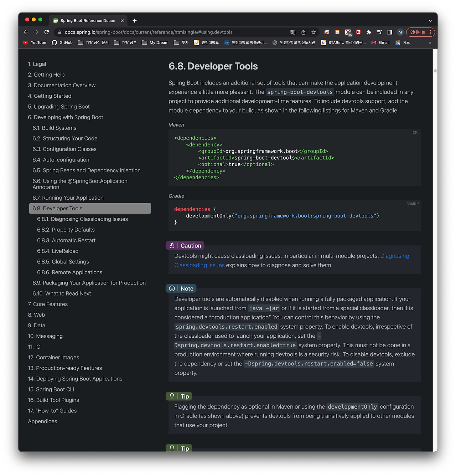Open the GitHub bookmark
456x476 pixels.
coord(62,42)
